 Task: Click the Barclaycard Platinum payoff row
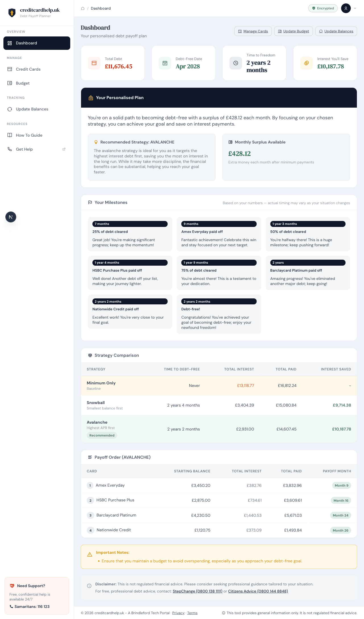click(219, 515)
